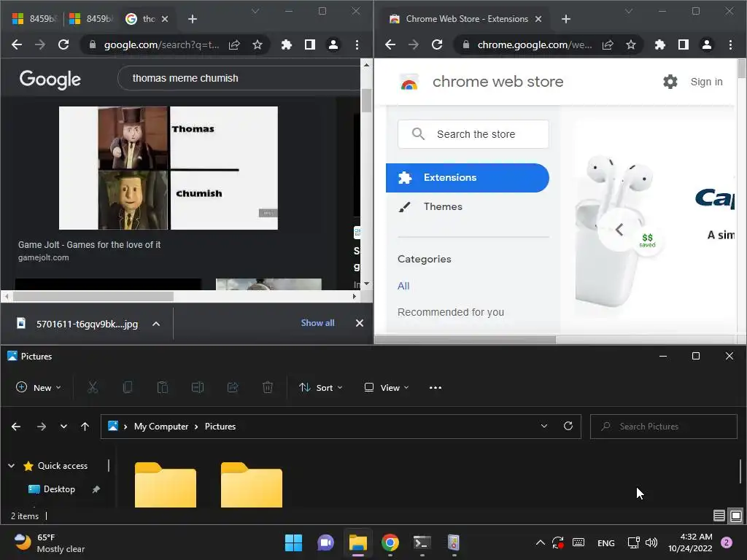Open Game Jolt result link
Image resolution: width=747 pixels, height=560 pixels.
pyautogui.click(x=89, y=245)
